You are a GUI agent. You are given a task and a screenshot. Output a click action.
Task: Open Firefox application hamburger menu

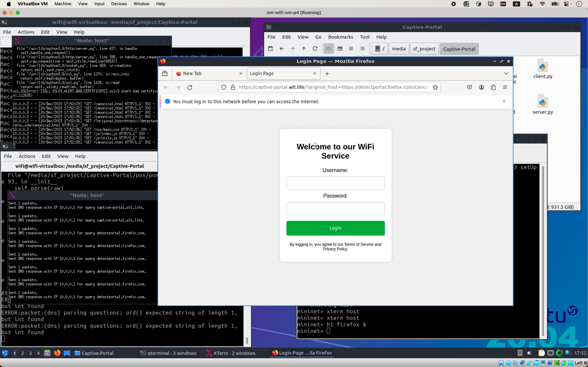point(505,87)
